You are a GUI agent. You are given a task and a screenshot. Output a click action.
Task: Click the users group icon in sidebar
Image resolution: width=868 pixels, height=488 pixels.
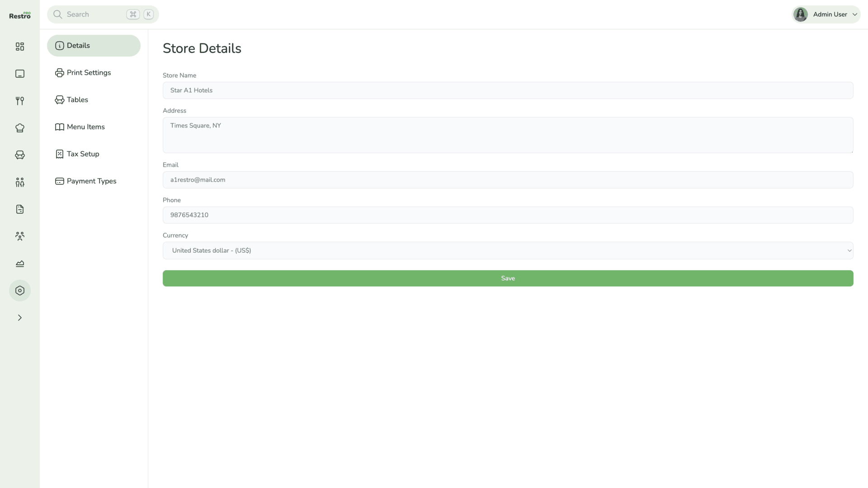[20, 236]
